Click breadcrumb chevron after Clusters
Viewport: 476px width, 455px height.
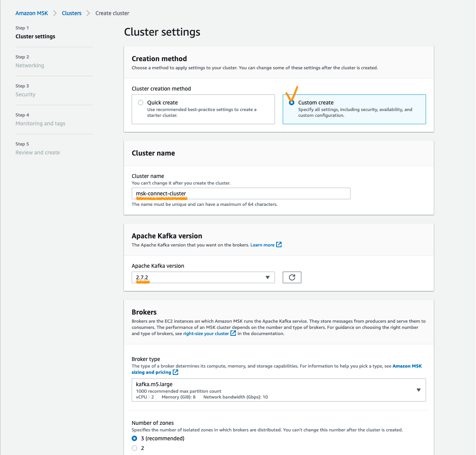88,13
